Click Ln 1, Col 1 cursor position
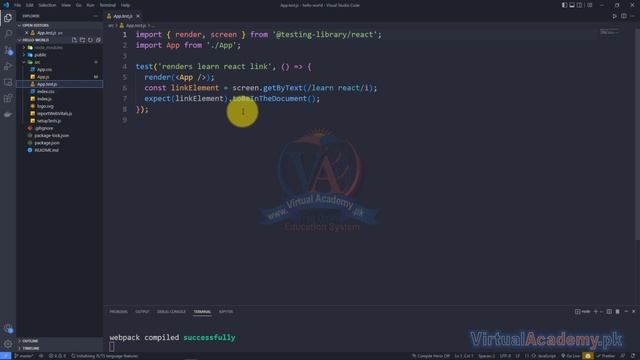Image resolution: width=640 pixels, height=360 pixels. (x=464, y=356)
